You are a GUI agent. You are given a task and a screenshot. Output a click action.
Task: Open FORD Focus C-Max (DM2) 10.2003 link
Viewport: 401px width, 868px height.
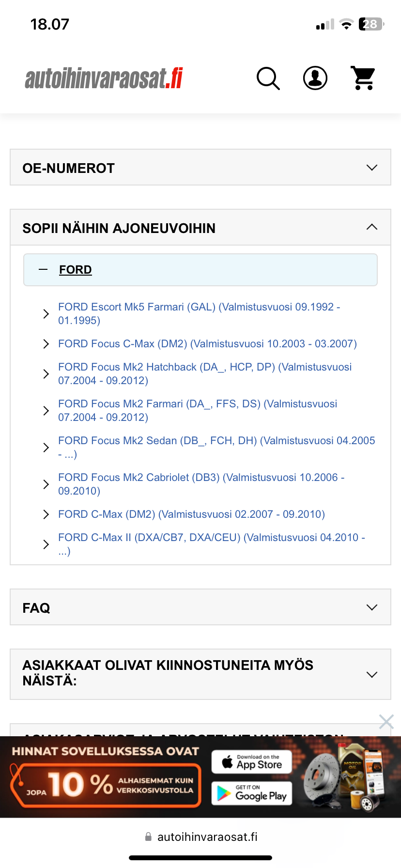pyautogui.click(x=207, y=344)
